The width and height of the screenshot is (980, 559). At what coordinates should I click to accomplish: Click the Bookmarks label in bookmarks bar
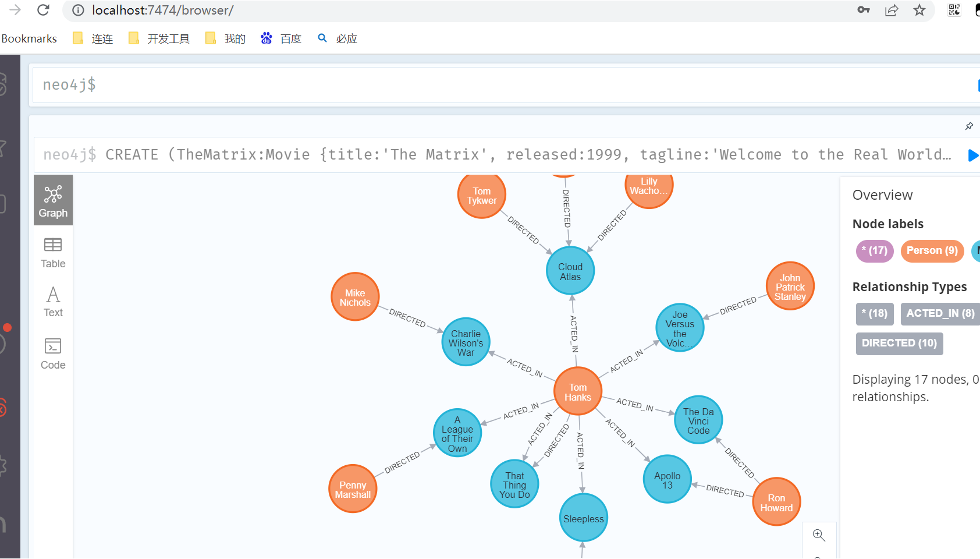(29, 38)
